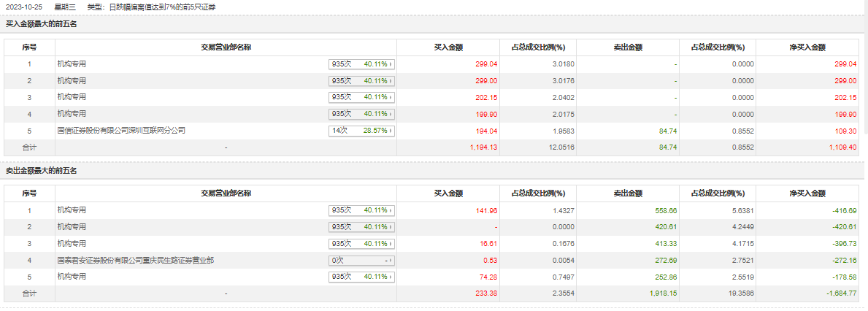Expand 935次 stats in buy table row 4

(x=361, y=114)
